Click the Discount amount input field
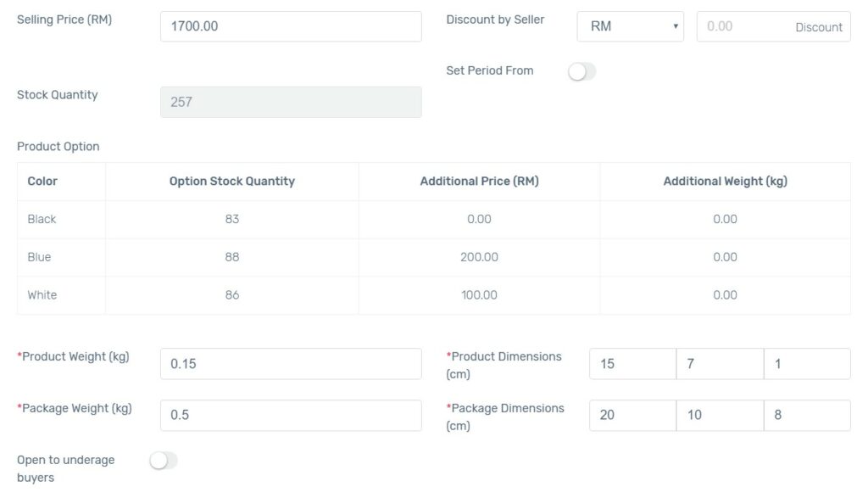The height and width of the screenshot is (498, 868). pyautogui.click(x=773, y=26)
